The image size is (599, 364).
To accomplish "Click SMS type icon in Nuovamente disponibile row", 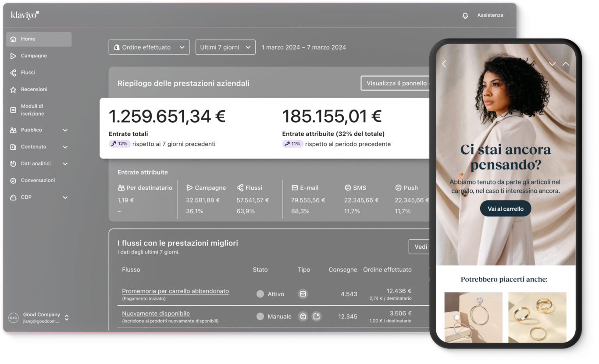I will pos(303,316).
